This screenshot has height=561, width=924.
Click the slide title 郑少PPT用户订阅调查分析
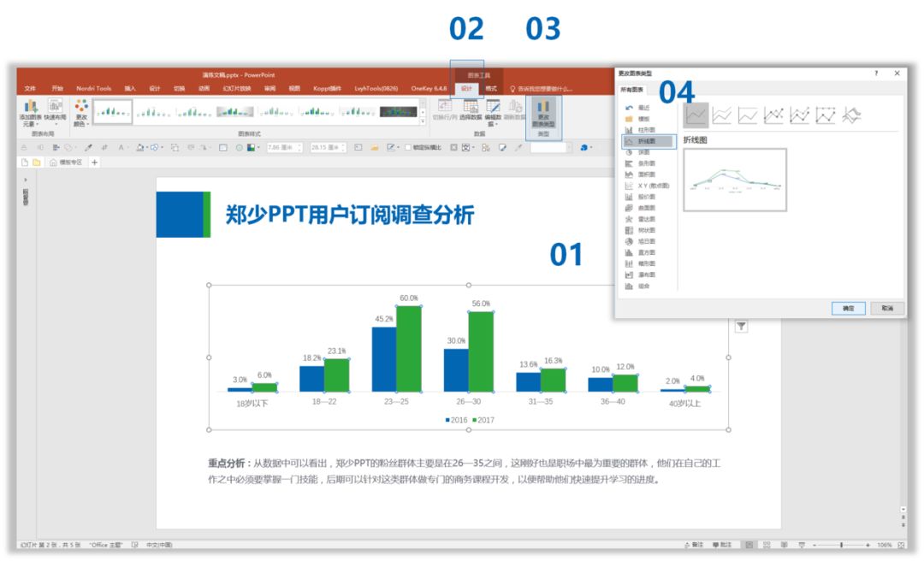(x=349, y=216)
